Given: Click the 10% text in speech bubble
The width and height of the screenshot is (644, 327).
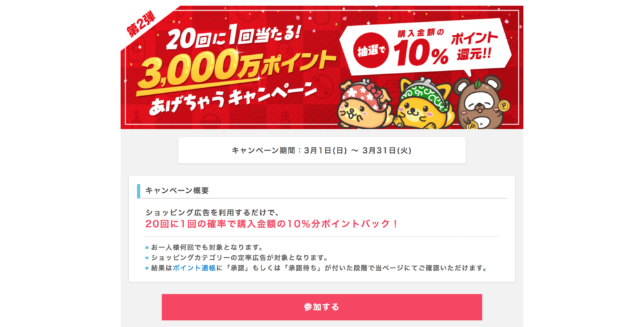Looking at the screenshot, I should (420, 53).
